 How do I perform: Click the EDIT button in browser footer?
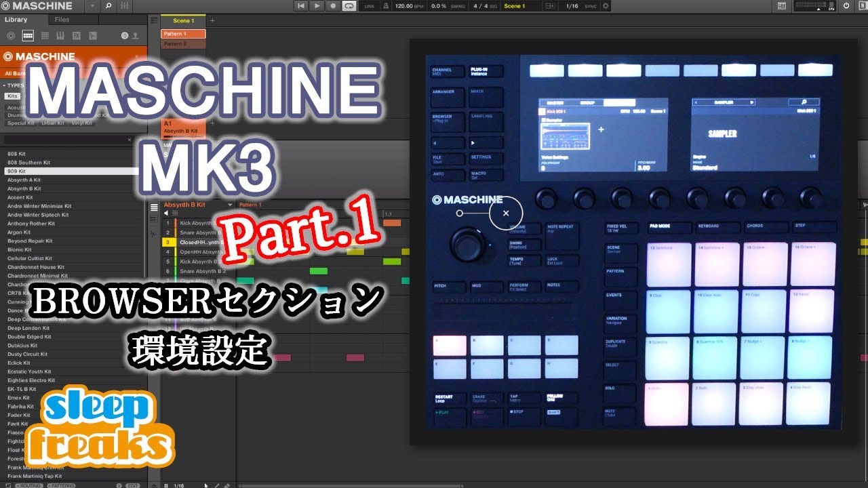(x=134, y=485)
